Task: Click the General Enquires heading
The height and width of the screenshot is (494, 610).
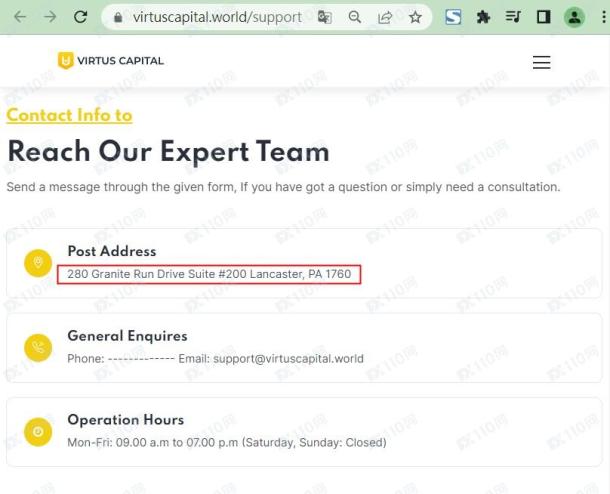Action: click(128, 336)
